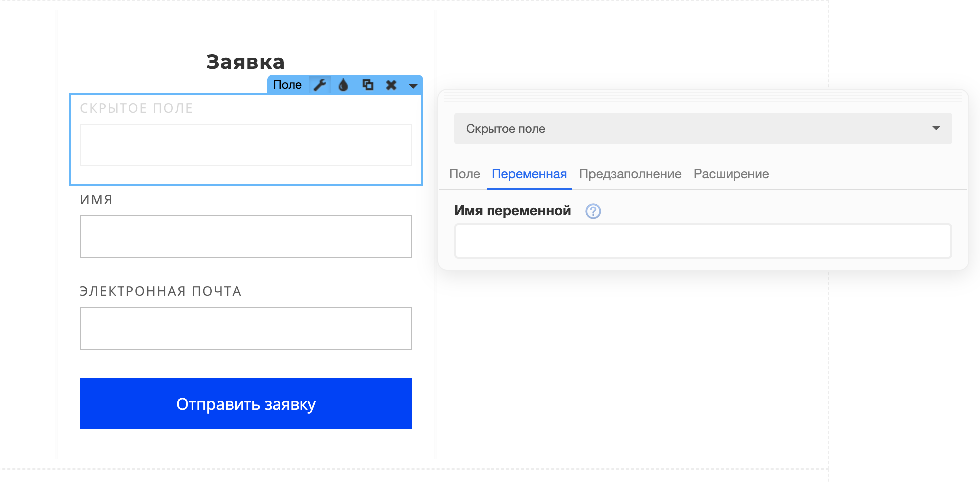Select the Заявка form heading
980x482 pixels.
pos(245,62)
